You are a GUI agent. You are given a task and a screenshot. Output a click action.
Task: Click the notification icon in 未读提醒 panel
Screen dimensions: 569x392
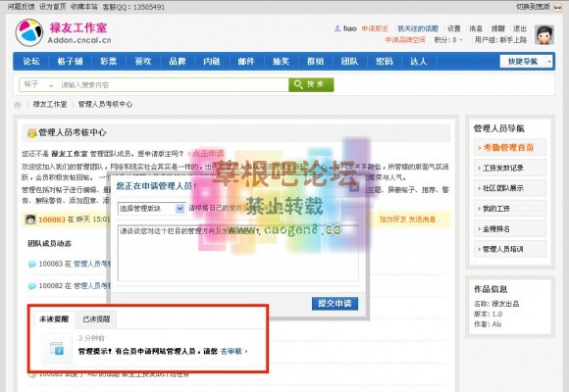coord(57,349)
